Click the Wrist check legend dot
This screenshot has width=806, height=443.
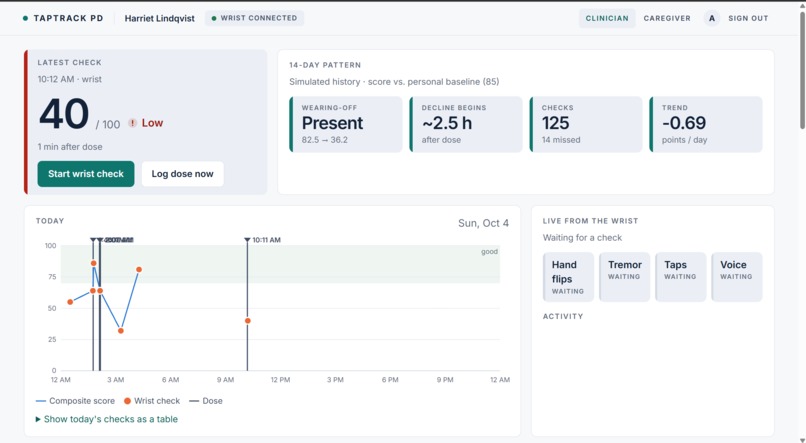click(127, 401)
